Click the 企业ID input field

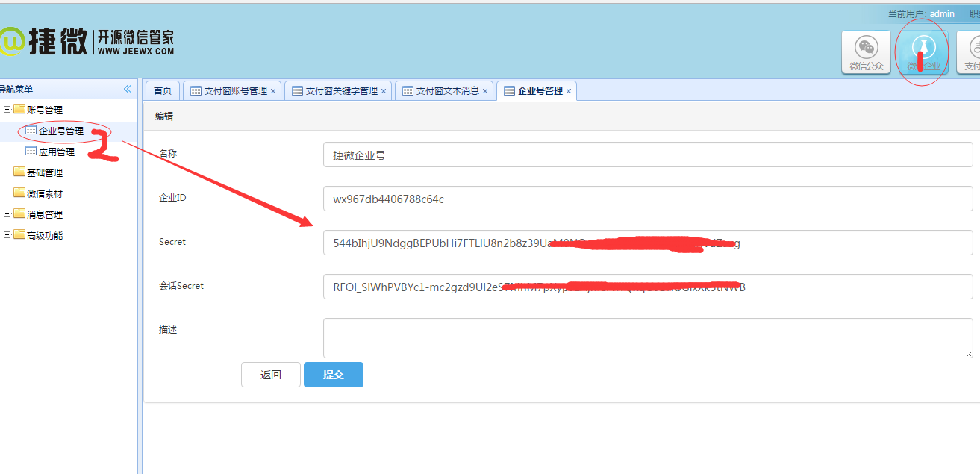click(648, 199)
